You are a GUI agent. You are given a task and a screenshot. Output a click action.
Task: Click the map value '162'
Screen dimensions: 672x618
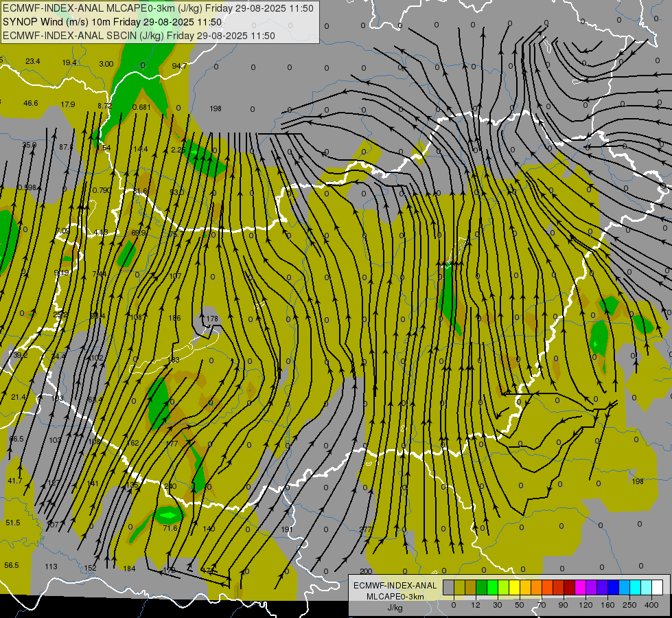point(133,443)
